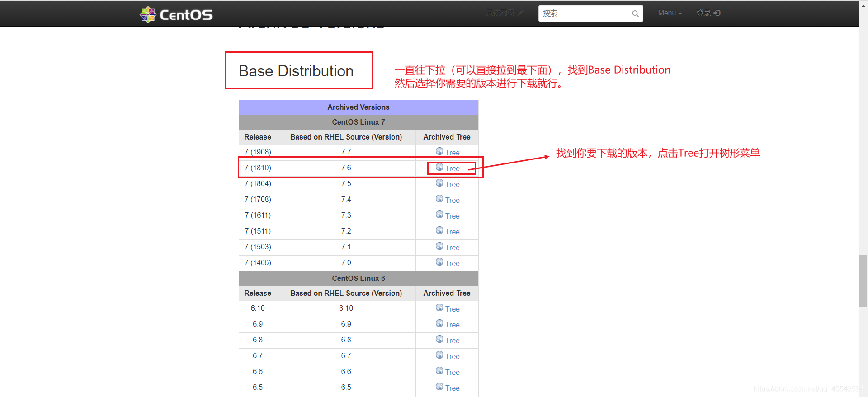Click the read-only page edit link

coord(505,13)
